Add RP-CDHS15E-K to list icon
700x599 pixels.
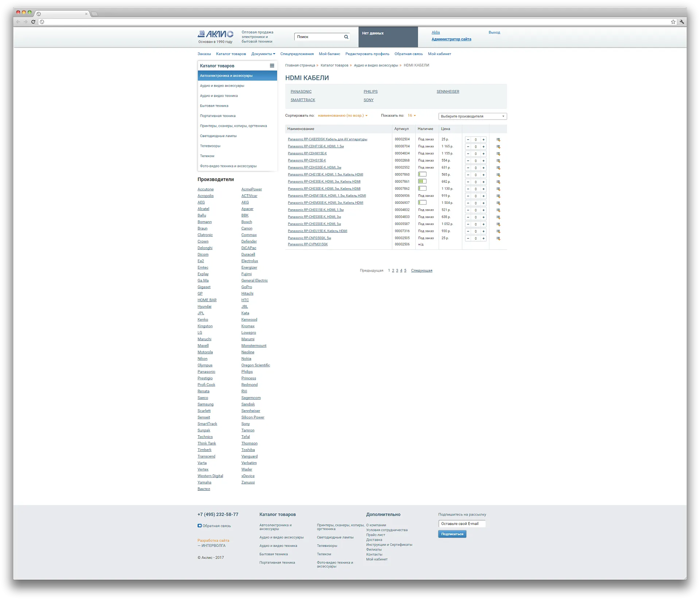498,161
